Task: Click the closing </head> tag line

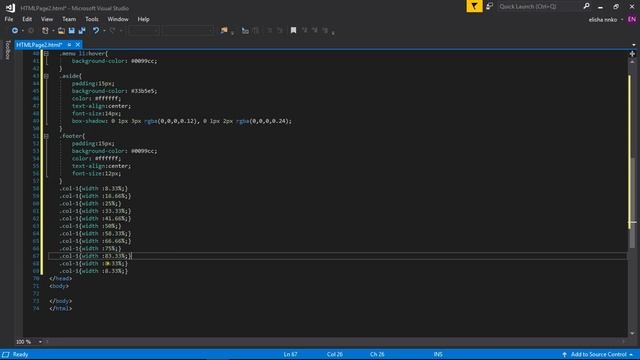Action: (60, 278)
